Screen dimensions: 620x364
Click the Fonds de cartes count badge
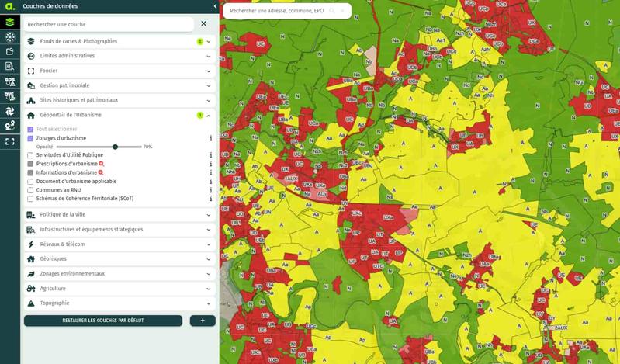[200, 41]
